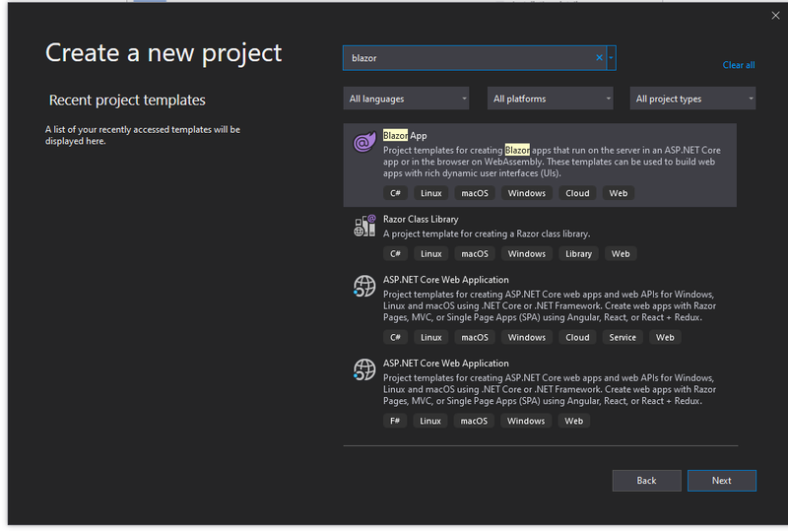Viewport: 788px width, 532px height.
Task: Select the ASP.NET Core Web Application title with F# tag
Action: click(446, 364)
